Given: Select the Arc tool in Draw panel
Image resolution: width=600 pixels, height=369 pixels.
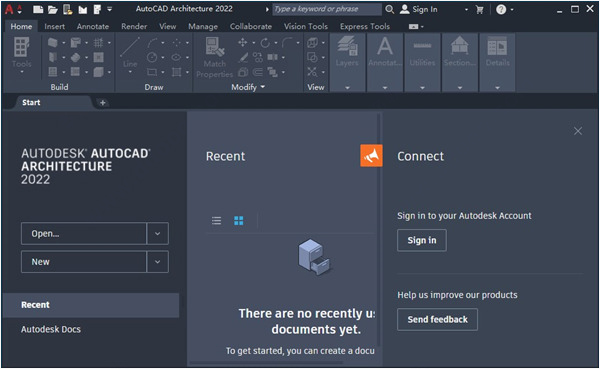Looking at the screenshot, I should click(152, 42).
